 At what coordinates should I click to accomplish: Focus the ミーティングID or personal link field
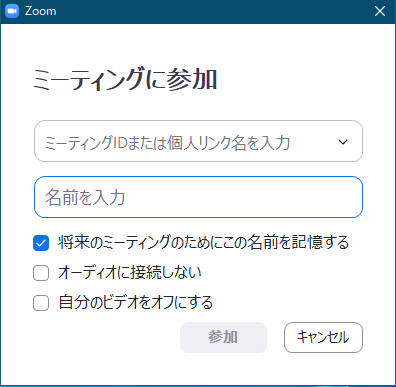point(198,141)
